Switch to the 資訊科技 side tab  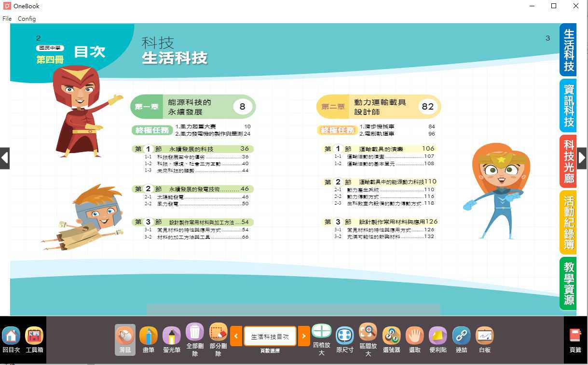pos(569,106)
